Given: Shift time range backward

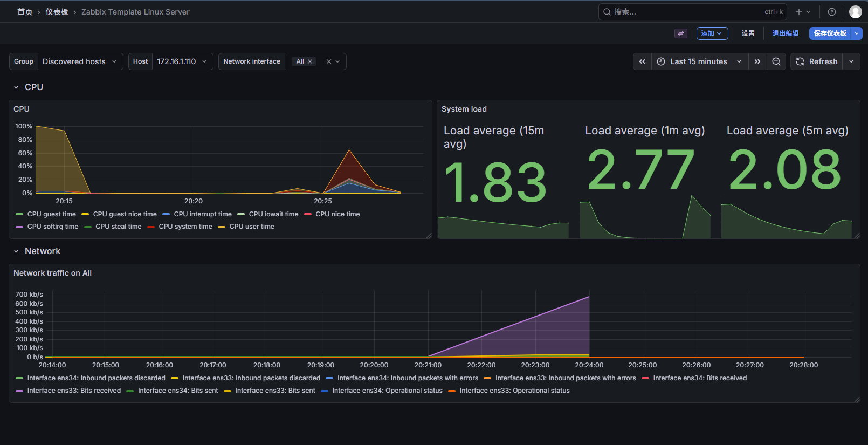Looking at the screenshot, I should [642, 61].
